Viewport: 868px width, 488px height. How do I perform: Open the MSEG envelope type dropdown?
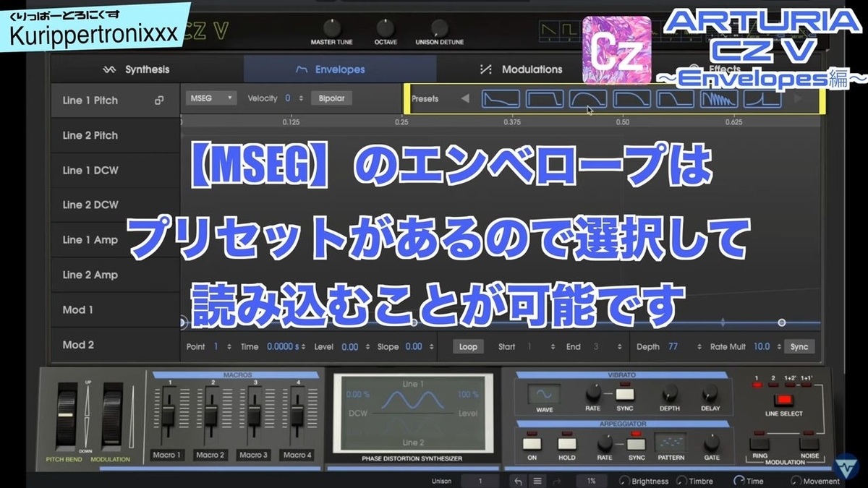(x=211, y=98)
